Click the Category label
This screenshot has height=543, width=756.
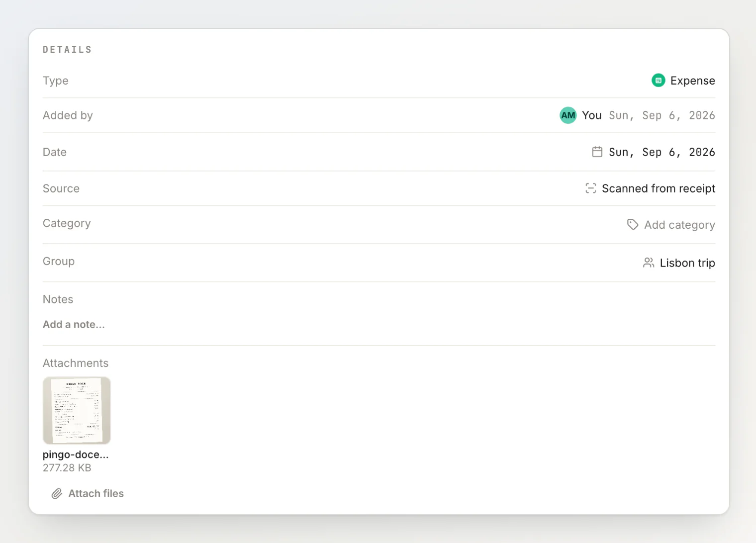pyautogui.click(x=67, y=223)
